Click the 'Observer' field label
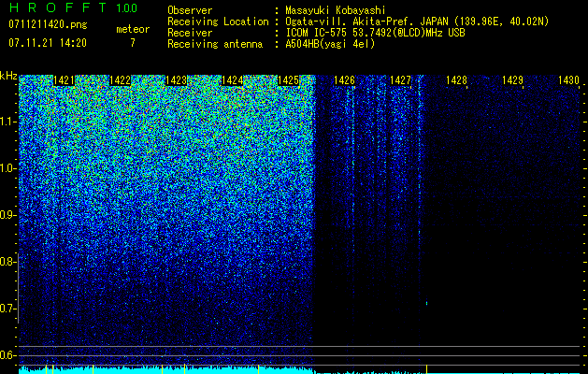Screen dimensions: 588x374 tap(190, 10)
